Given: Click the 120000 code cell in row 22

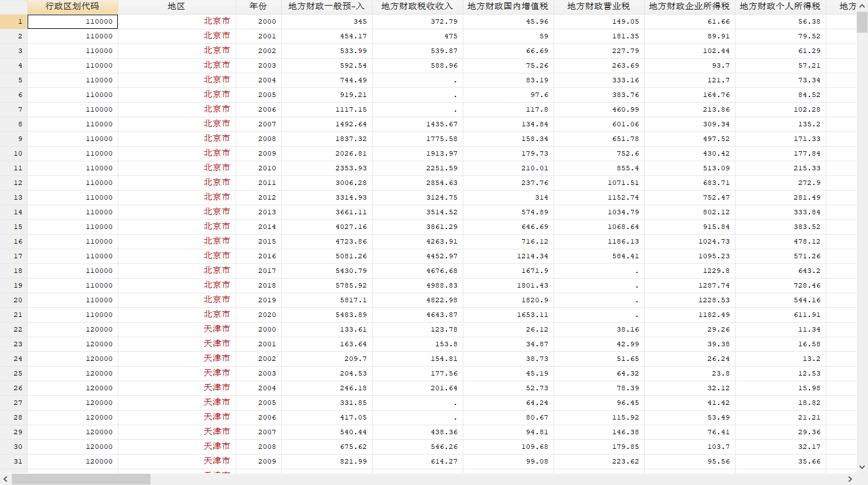Looking at the screenshot, I should click(x=73, y=329).
